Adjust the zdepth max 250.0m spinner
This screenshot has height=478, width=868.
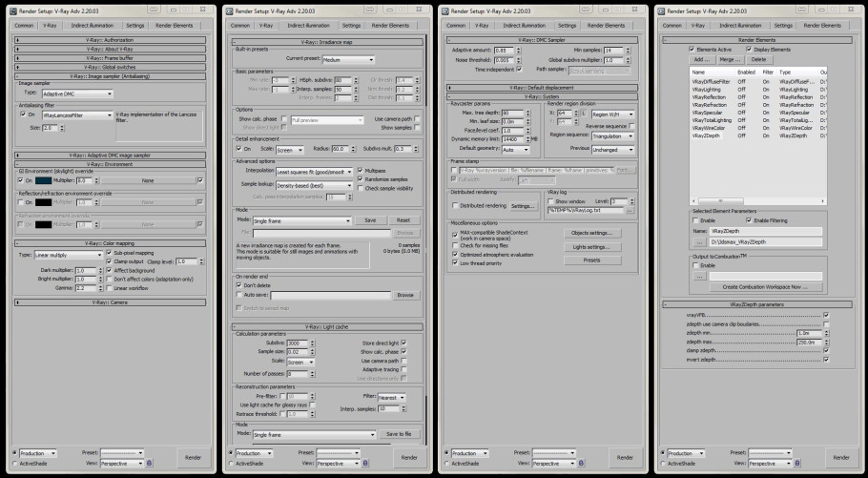pyautogui.click(x=826, y=343)
